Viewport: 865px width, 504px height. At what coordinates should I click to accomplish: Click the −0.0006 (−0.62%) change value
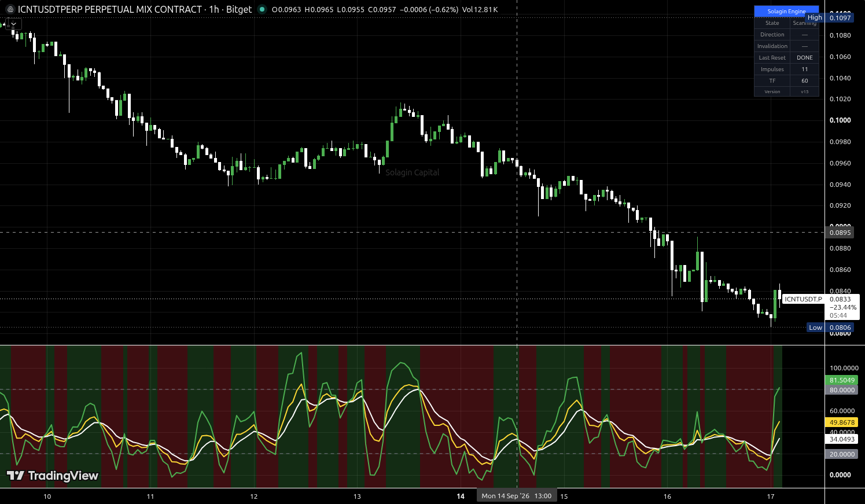tap(429, 10)
